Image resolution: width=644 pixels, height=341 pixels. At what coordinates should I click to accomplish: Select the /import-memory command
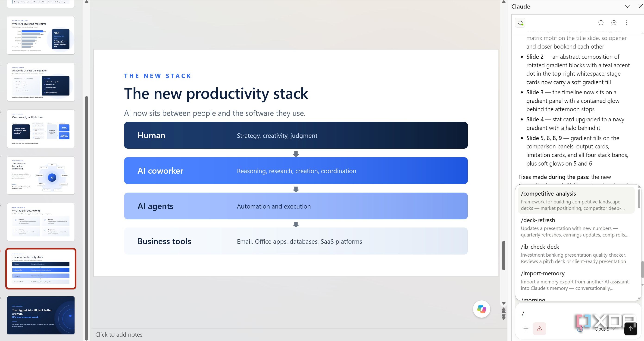(576, 281)
